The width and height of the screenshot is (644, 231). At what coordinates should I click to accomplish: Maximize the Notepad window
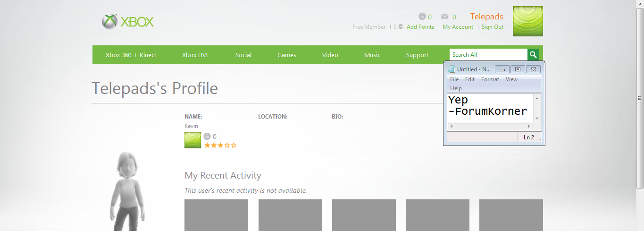(x=518, y=69)
